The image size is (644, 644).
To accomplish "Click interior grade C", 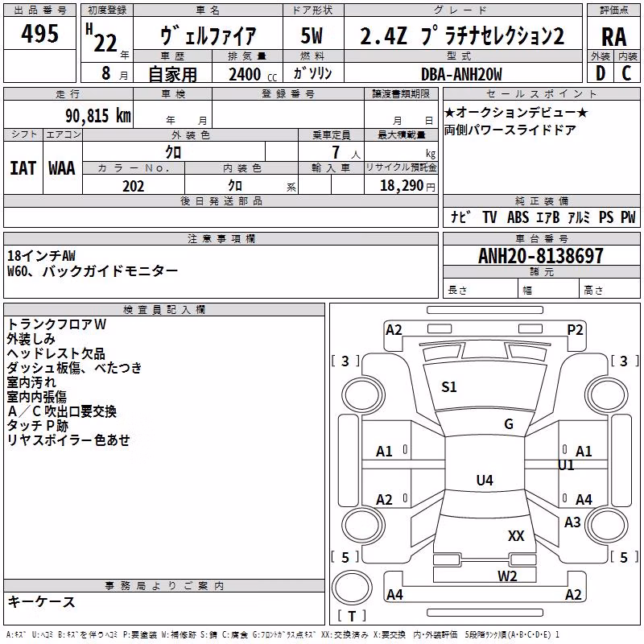I will tap(626, 73).
